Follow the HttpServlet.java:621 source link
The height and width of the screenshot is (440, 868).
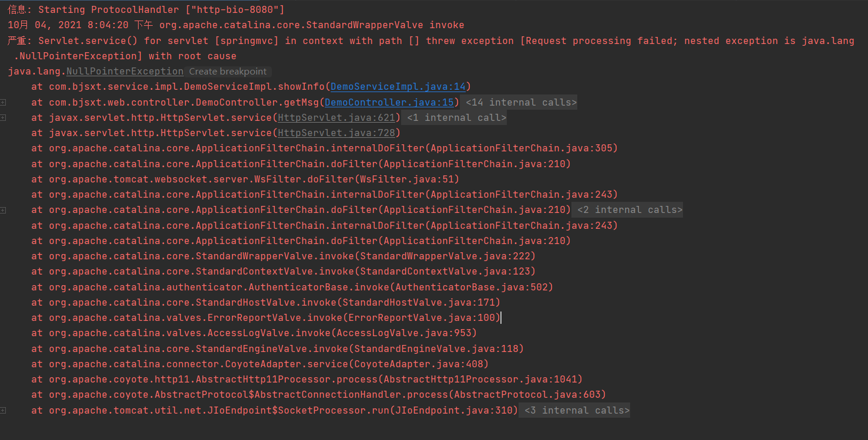[x=339, y=118]
